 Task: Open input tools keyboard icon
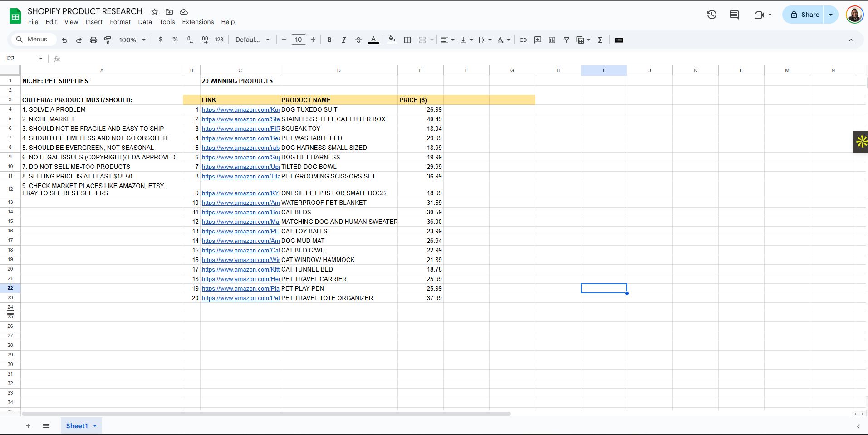[x=618, y=40]
